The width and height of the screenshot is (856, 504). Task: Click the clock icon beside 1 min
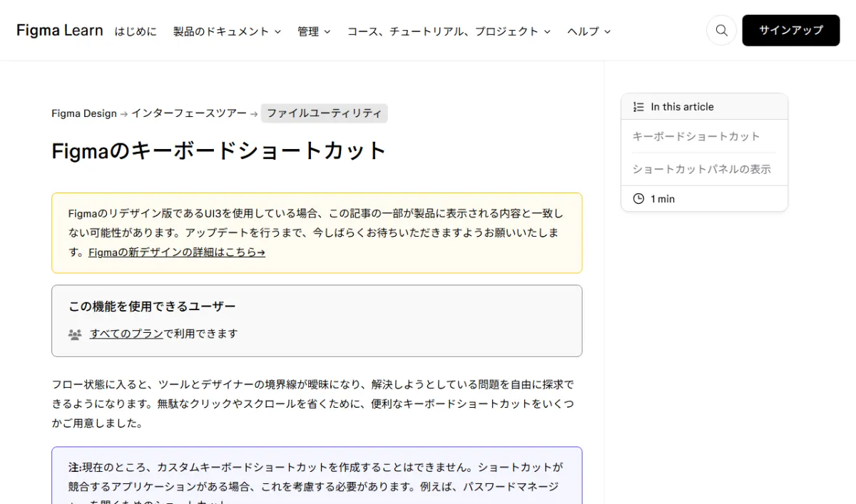tap(638, 199)
